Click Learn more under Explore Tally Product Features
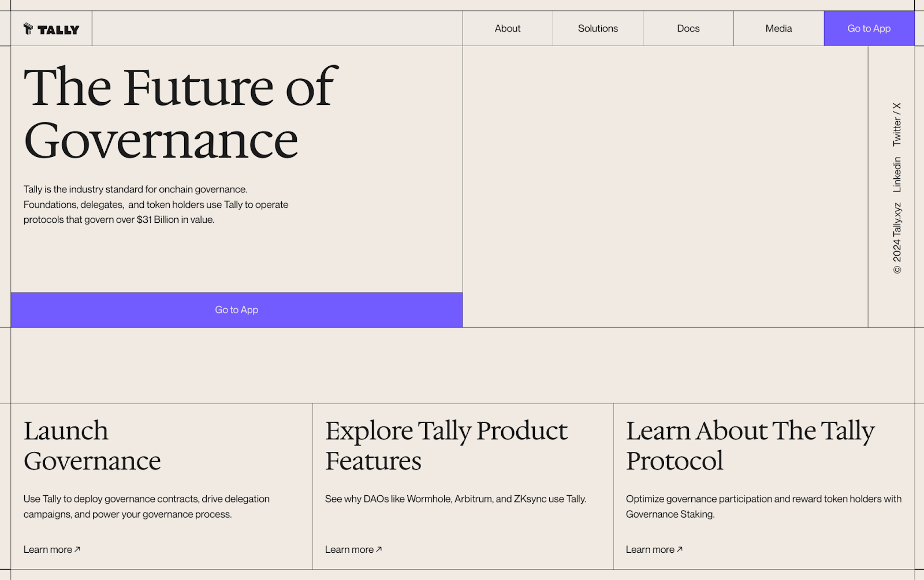The height and width of the screenshot is (580, 924). 353,549
